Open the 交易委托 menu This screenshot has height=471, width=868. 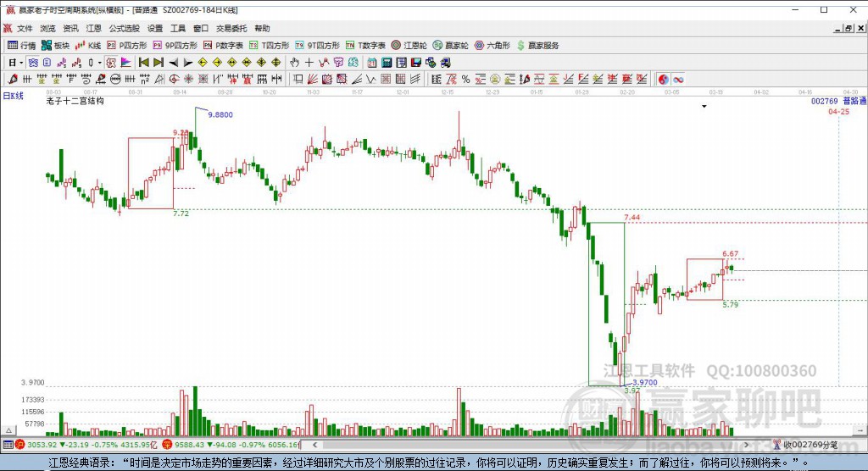click(231, 28)
